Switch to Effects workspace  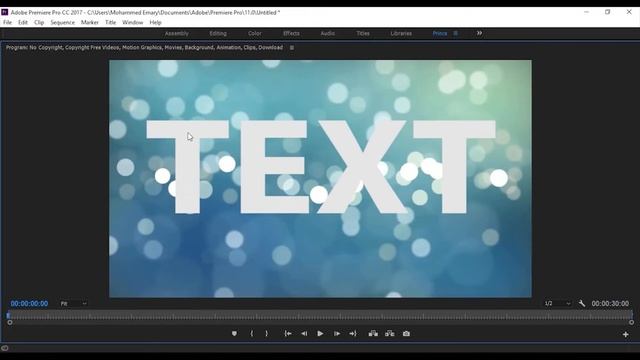point(291,33)
